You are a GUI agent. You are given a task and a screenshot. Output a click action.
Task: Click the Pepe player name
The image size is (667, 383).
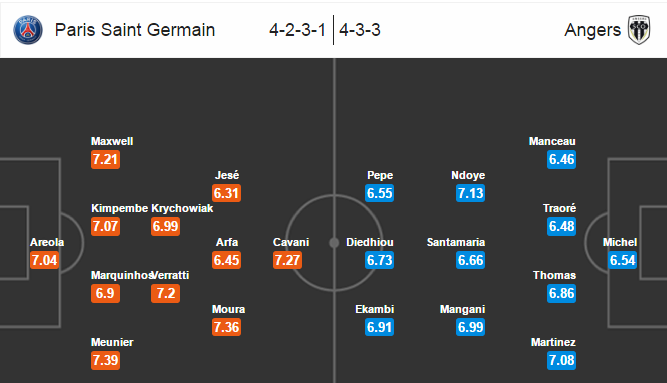pos(380,175)
